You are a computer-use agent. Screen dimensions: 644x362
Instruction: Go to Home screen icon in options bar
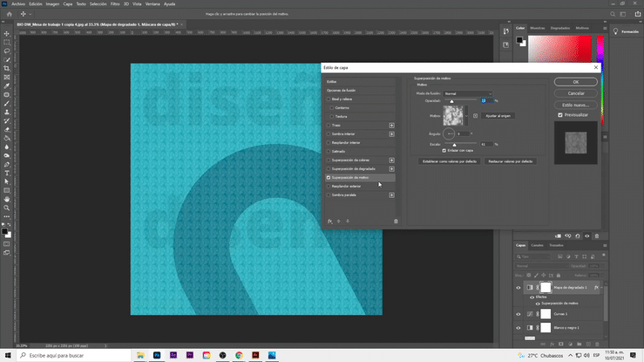point(9,14)
